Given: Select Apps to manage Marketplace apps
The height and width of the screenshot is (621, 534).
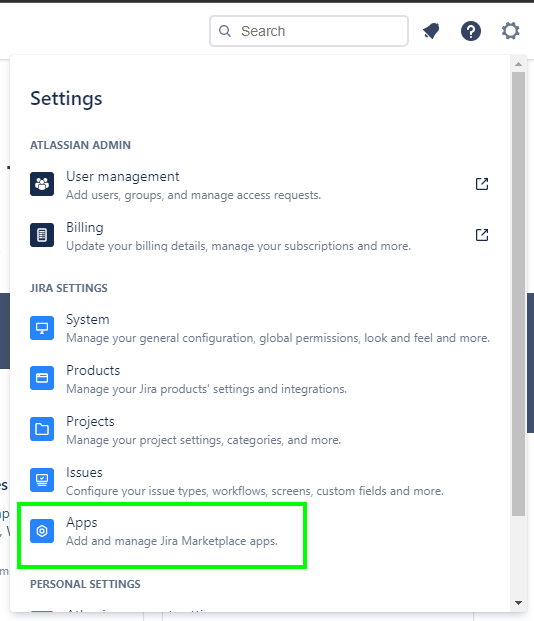Looking at the screenshot, I should pos(162,535).
